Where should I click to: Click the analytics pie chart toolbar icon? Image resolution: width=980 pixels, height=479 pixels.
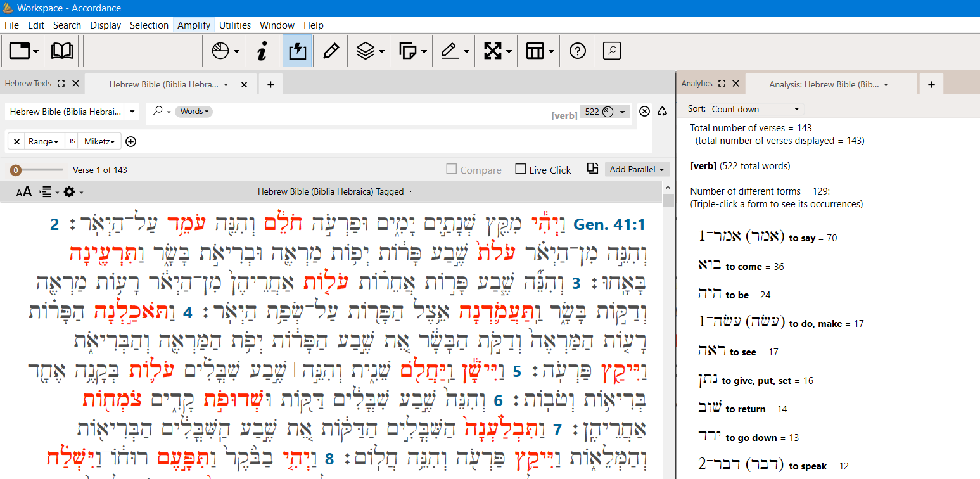tap(220, 51)
